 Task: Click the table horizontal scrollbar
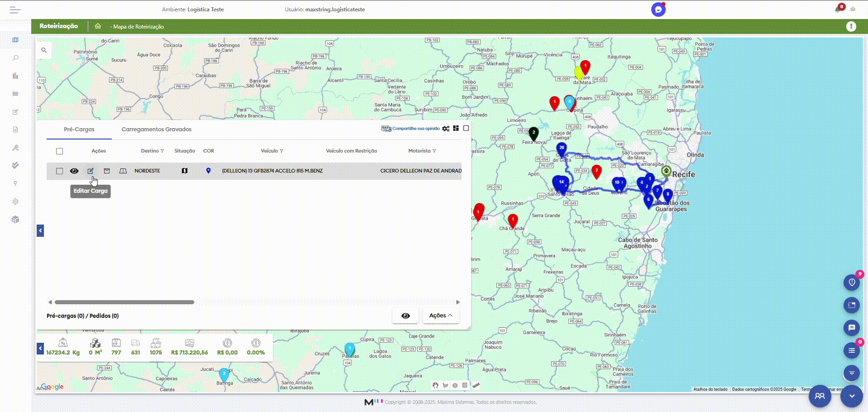pyautogui.click(x=124, y=302)
